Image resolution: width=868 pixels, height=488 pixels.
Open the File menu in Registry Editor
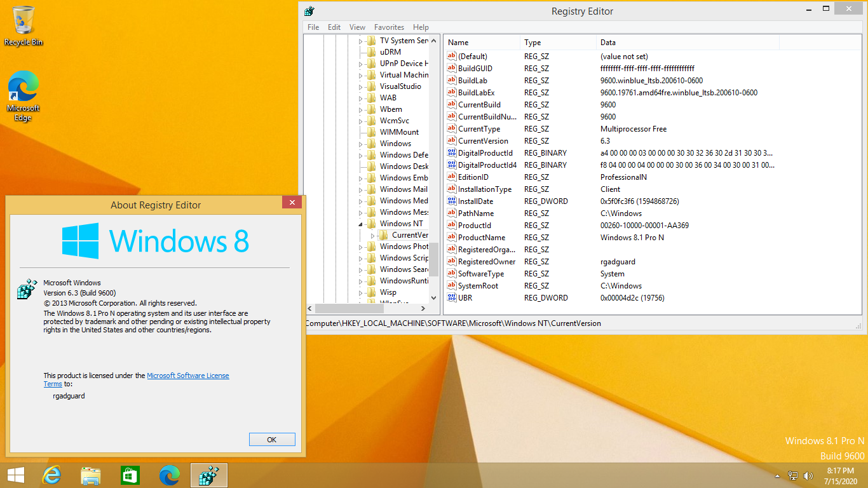coord(313,27)
